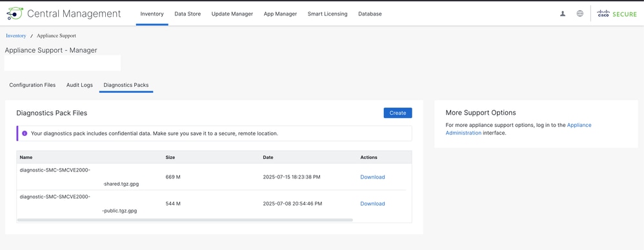
Task: Click the 669 M size value
Action: pyautogui.click(x=173, y=177)
